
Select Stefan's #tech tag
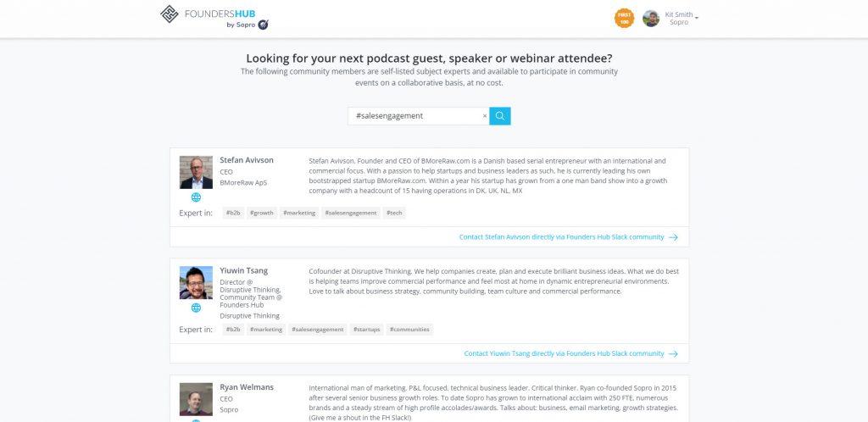(x=394, y=213)
